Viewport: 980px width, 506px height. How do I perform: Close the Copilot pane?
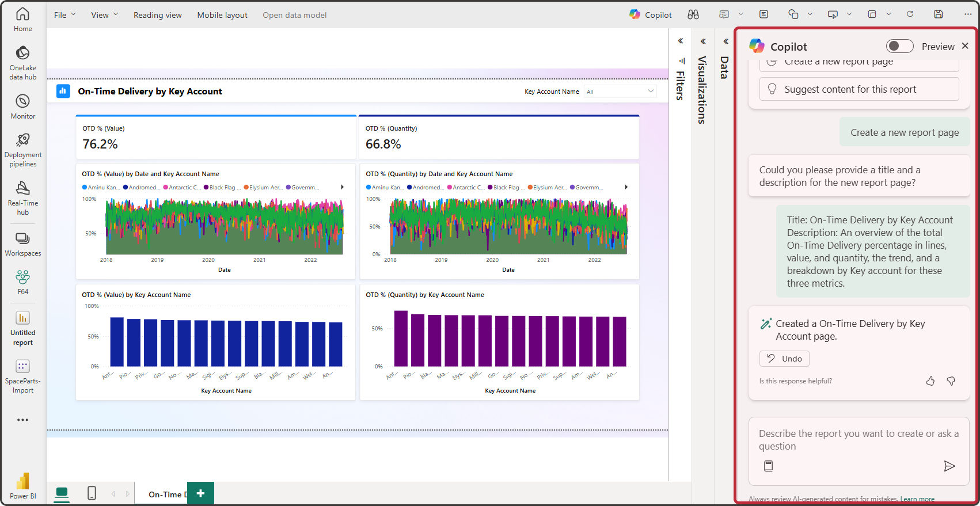coord(966,46)
